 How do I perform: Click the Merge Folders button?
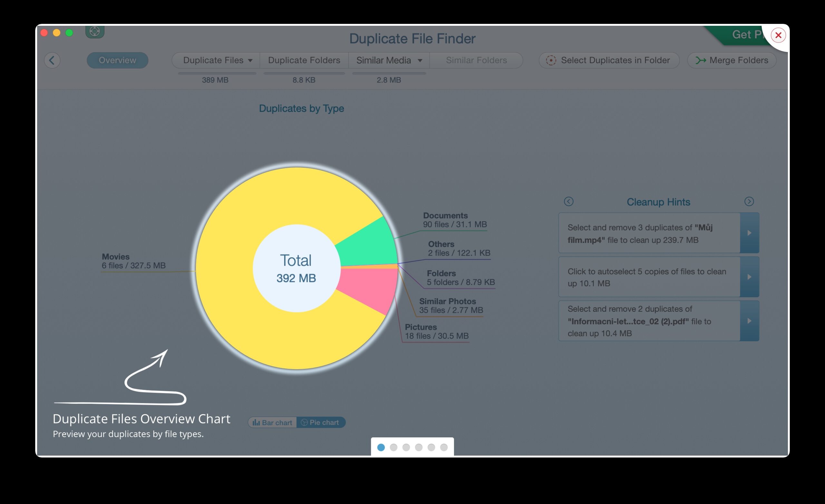(732, 60)
